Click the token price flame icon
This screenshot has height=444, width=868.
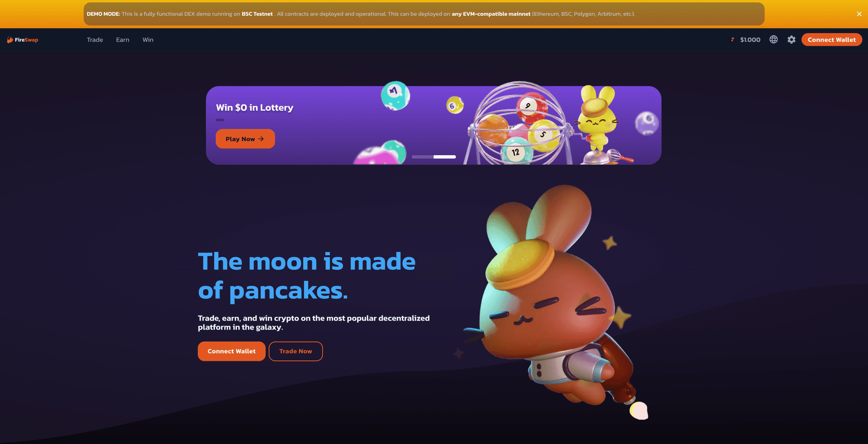click(x=732, y=40)
